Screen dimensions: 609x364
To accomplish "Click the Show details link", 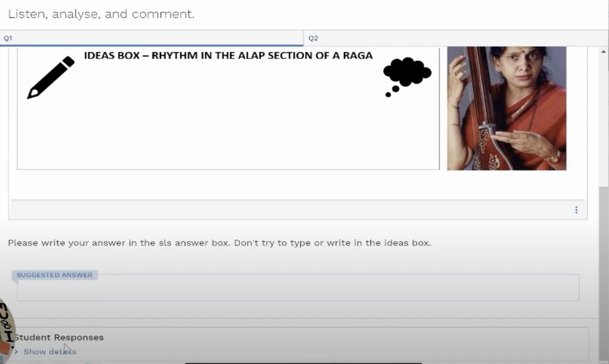I will (50, 351).
